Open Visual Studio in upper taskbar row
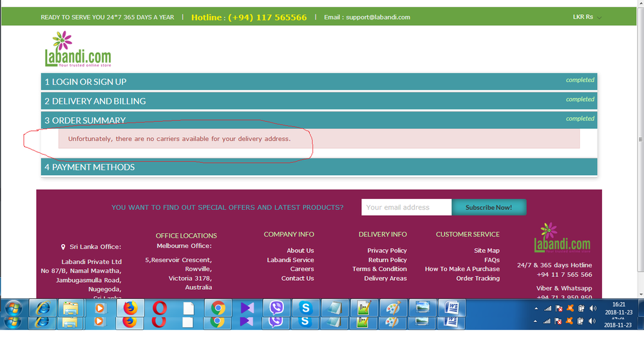Screen dimensions: 644x362 coord(247,308)
